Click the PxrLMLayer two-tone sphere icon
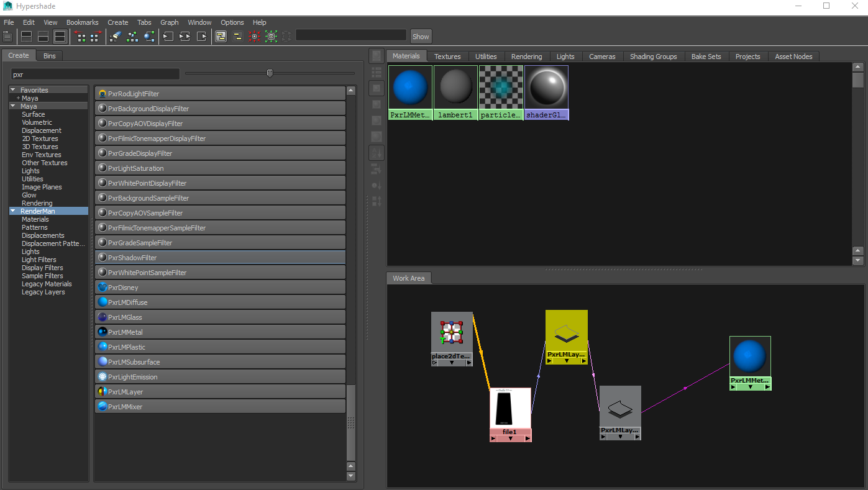 click(103, 392)
